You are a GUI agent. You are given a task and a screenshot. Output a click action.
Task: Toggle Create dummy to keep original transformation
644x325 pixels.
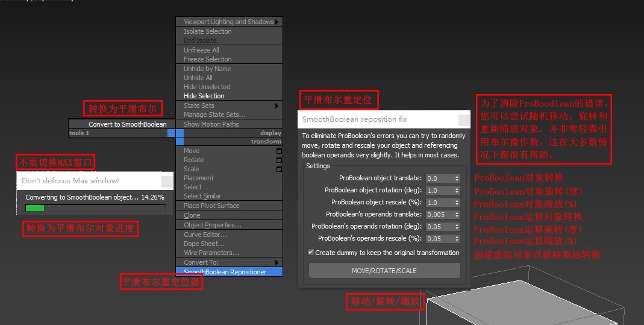[311, 253]
